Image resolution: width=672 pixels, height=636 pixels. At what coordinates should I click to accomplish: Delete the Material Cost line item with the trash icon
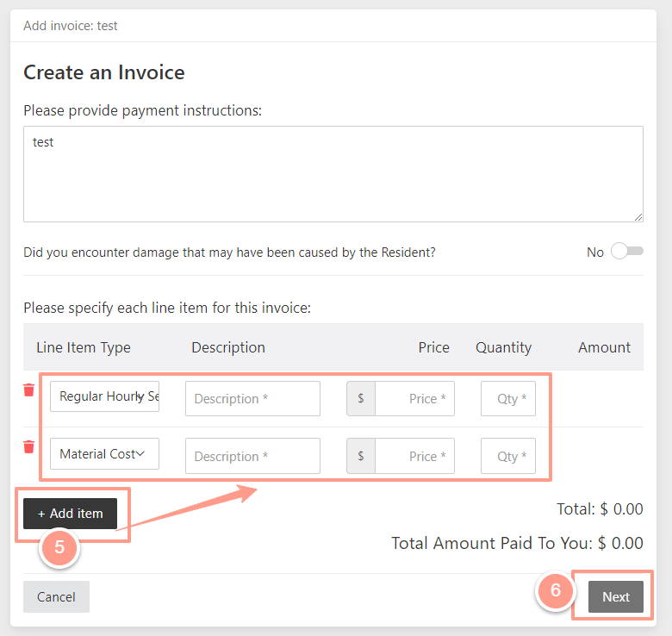pos(28,446)
